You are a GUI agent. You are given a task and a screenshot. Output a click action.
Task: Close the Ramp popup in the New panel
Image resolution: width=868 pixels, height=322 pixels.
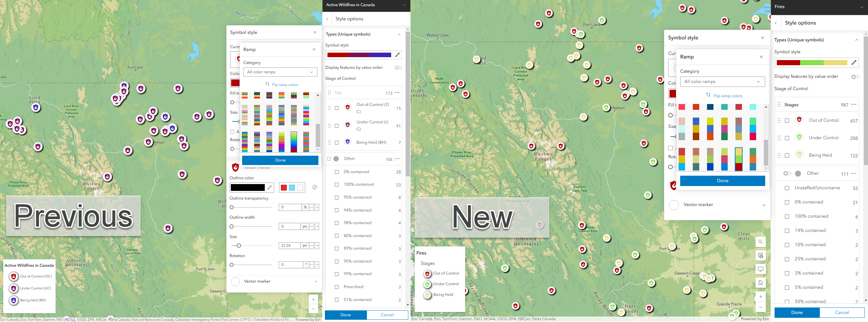(x=761, y=57)
